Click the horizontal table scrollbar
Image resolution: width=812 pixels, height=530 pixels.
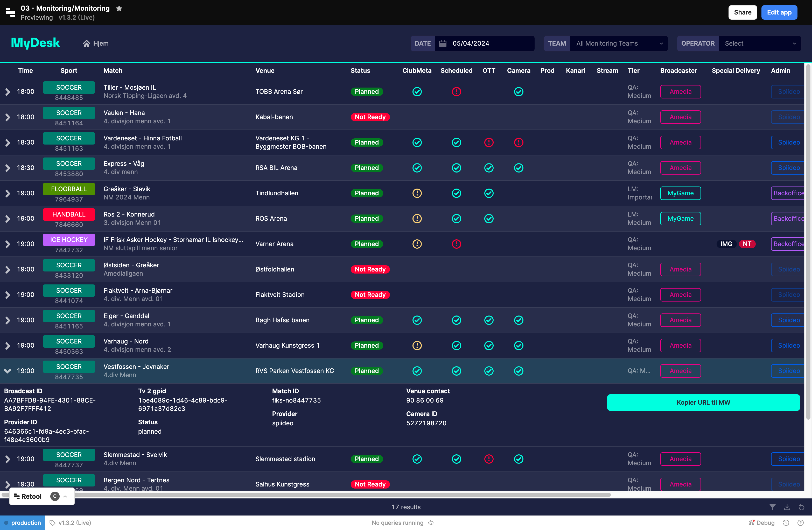[306, 495]
